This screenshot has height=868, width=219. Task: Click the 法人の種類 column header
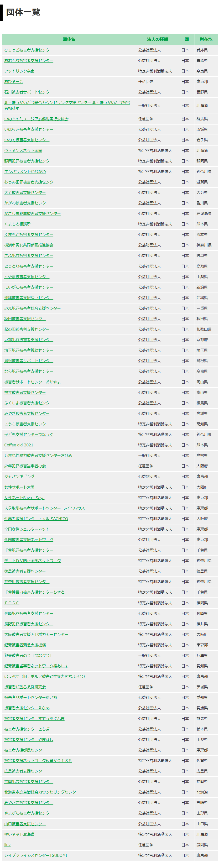(158, 39)
